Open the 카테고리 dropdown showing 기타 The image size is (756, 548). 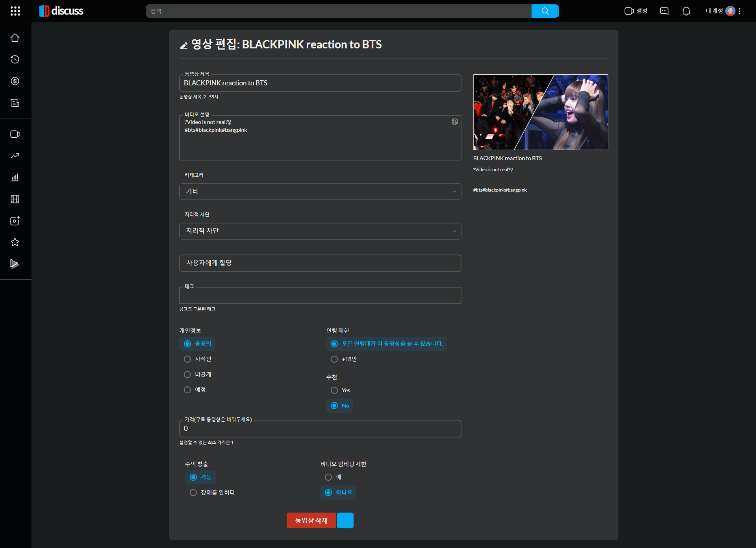tap(320, 192)
